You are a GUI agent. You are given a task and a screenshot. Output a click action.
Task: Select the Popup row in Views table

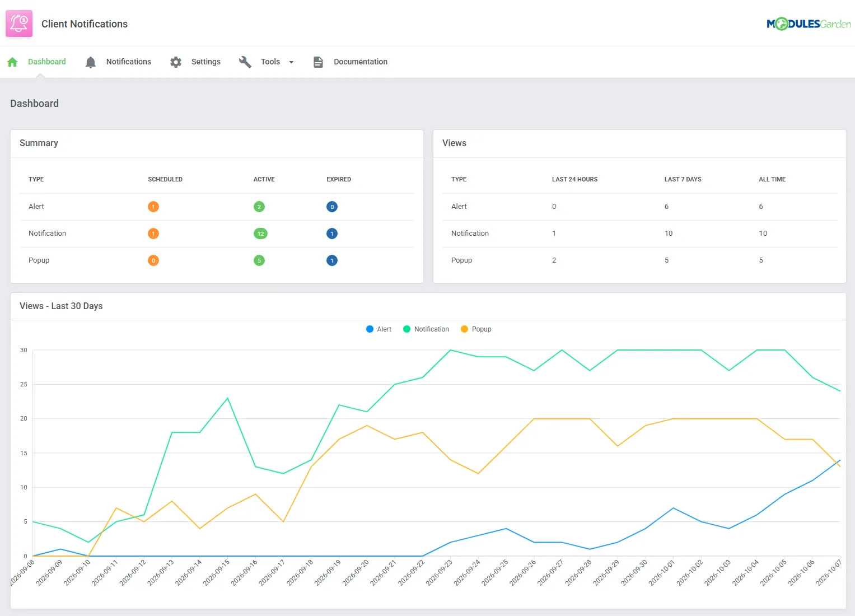(x=639, y=260)
